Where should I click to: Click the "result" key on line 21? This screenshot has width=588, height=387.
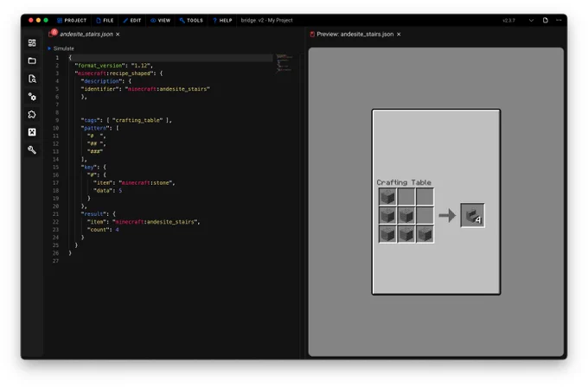[x=94, y=214]
